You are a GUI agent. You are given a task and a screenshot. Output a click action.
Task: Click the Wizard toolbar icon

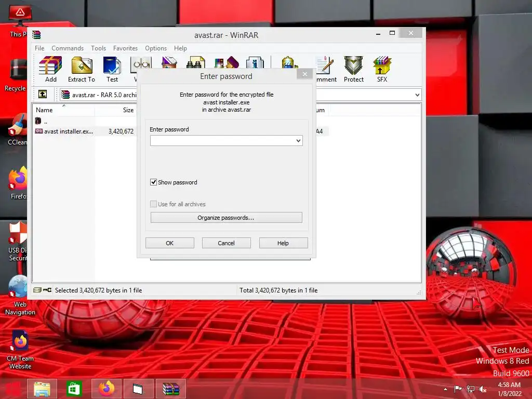pyautogui.click(x=227, y=62)
